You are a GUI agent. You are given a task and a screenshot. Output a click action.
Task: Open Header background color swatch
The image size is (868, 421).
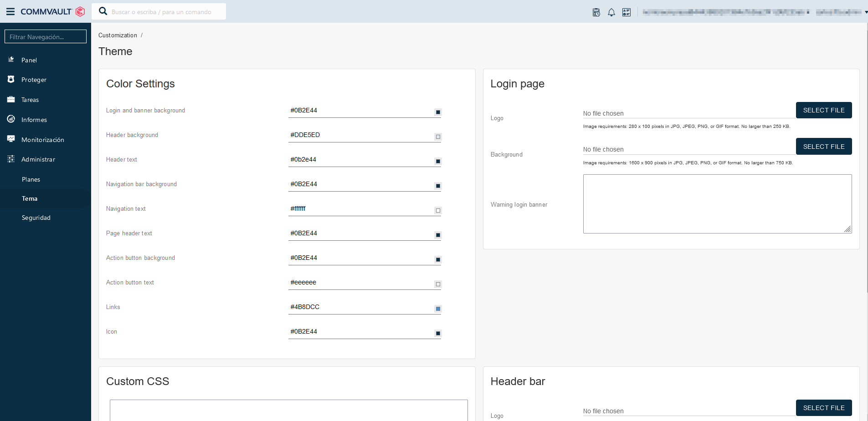[438, 137]
